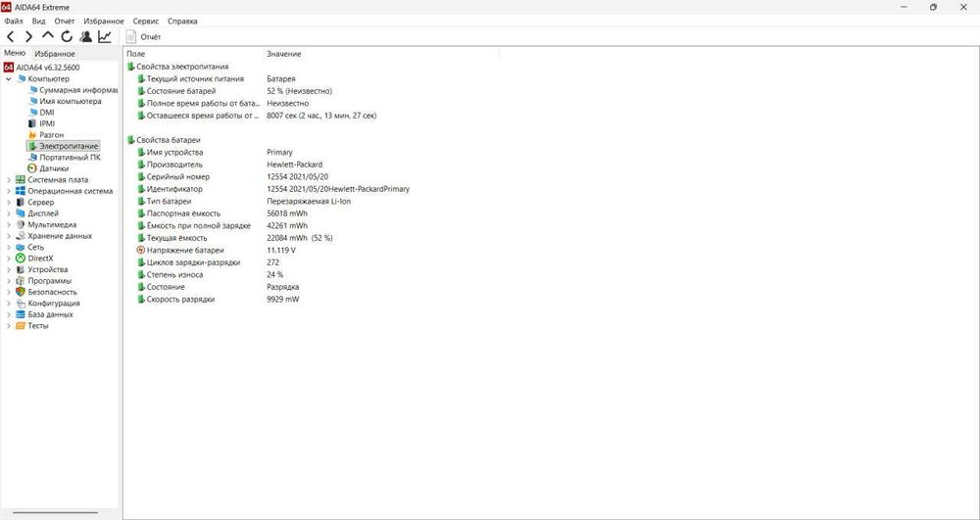This screenshot has width=980, height=520.
Task: Expand the Операционная система node
Action: pyautogui.click(x=8, y=191)
